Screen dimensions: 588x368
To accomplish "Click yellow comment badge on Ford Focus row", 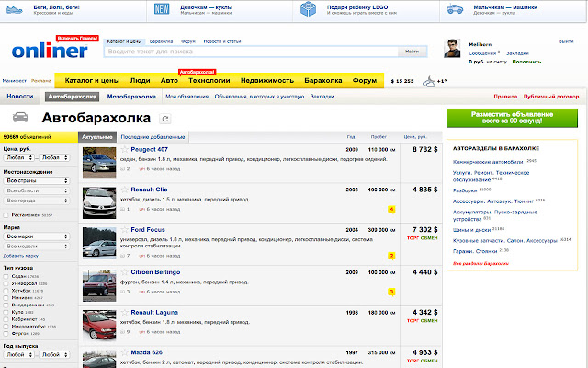I will coord(391,256).
